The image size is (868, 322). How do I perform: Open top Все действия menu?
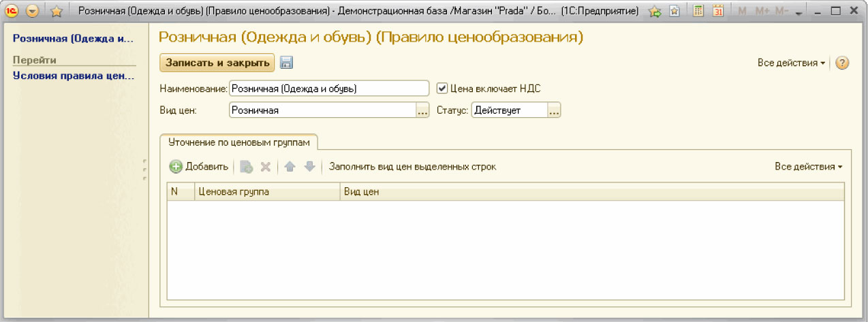(791, 63)
